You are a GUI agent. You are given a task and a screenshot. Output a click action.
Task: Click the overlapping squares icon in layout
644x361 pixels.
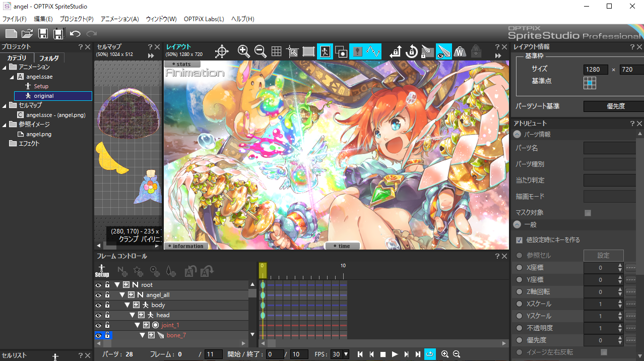coord(341,51)
